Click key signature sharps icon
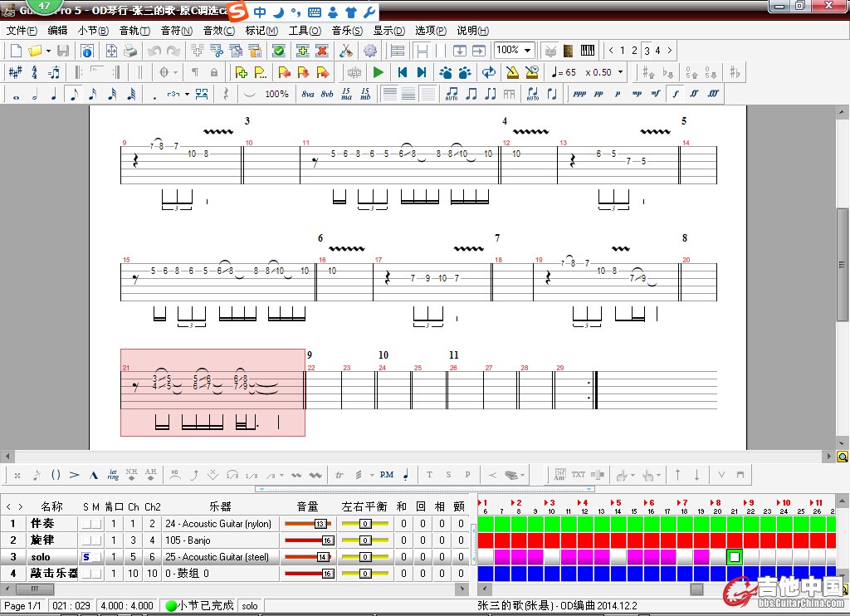 coord(15,72)
